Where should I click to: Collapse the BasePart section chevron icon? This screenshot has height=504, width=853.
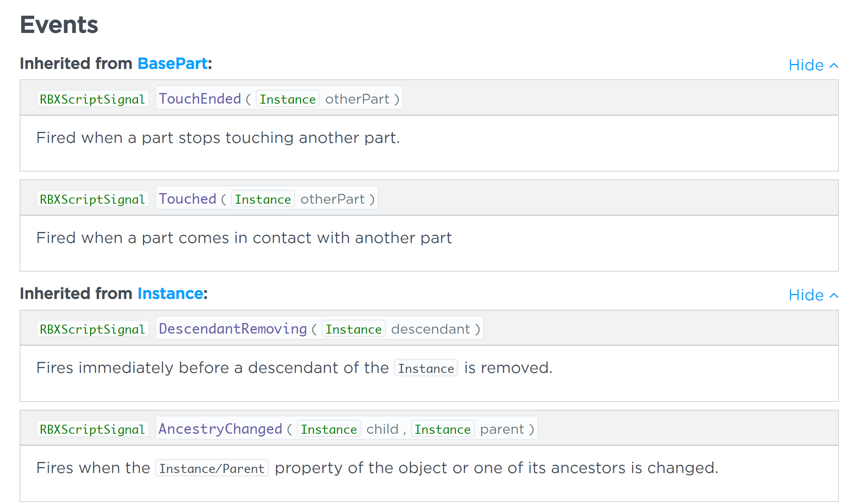834,66
